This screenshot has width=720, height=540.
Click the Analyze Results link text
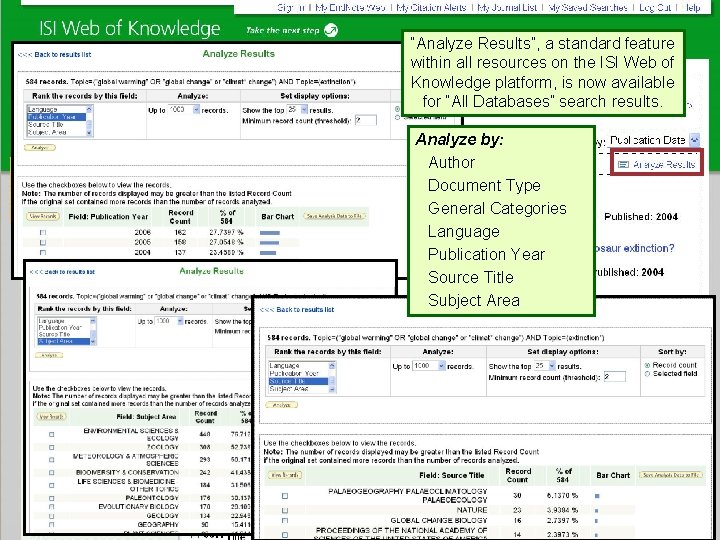664,164
